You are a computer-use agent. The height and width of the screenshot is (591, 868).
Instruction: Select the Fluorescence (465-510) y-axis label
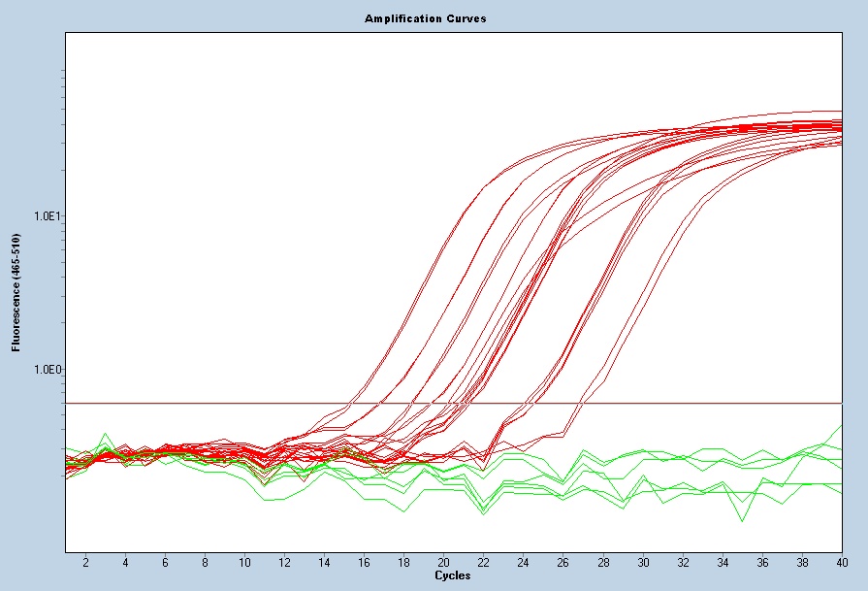(x=16, y=291)
